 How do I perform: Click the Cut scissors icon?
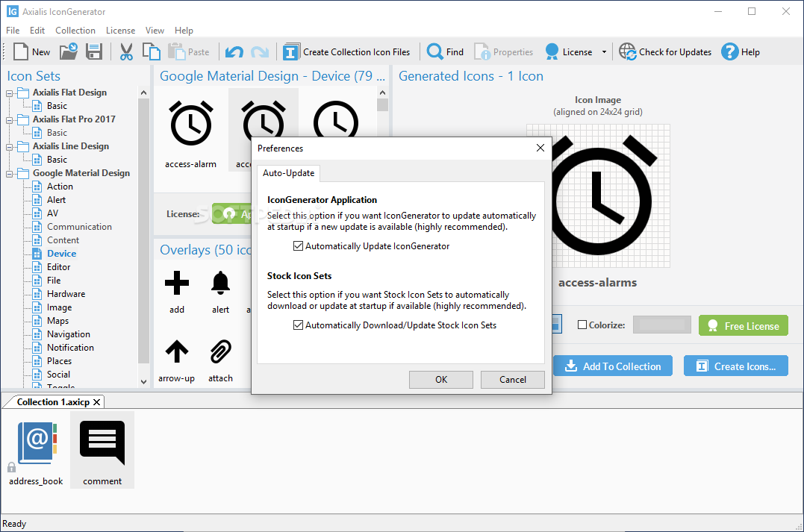click(x=126, y=51)
